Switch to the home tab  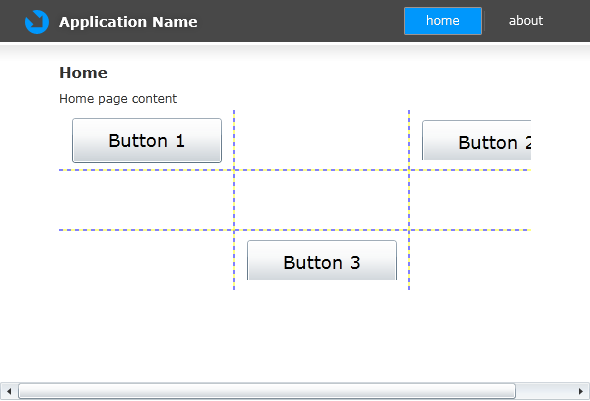[x=443, y=21]
